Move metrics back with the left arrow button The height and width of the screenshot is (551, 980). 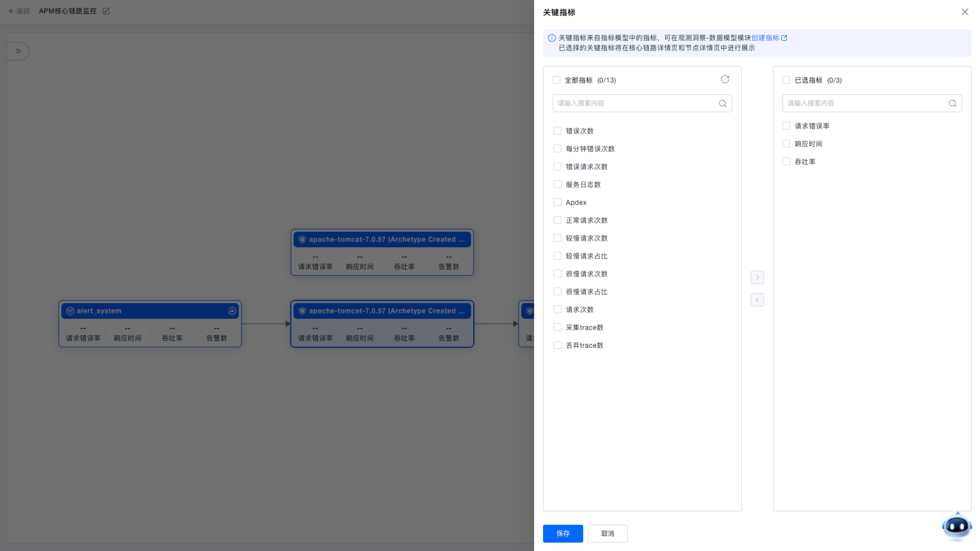click(x=757, y=300)
